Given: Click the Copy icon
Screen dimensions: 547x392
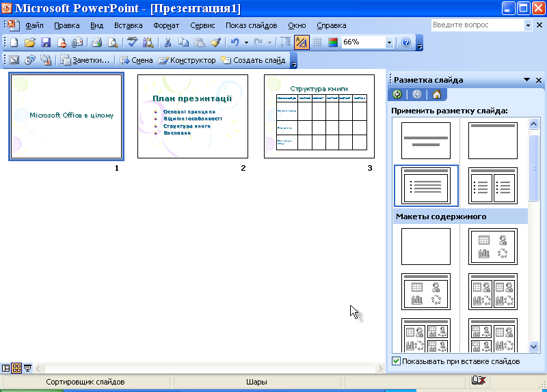Looking at the screenshot, I should pos(183,42).
